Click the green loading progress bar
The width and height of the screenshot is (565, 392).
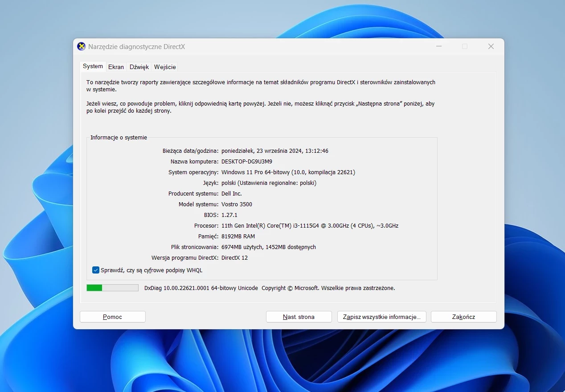112,288
